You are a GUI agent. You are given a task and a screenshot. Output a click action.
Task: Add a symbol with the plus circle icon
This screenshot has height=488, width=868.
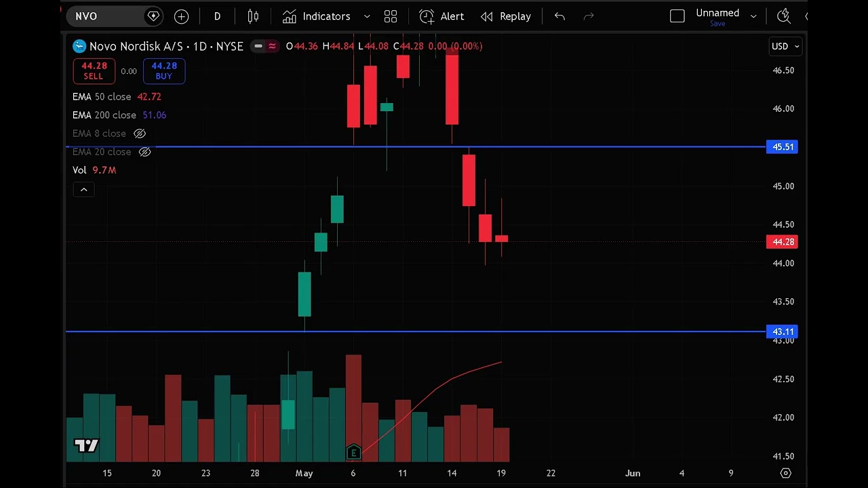point(181,16)
